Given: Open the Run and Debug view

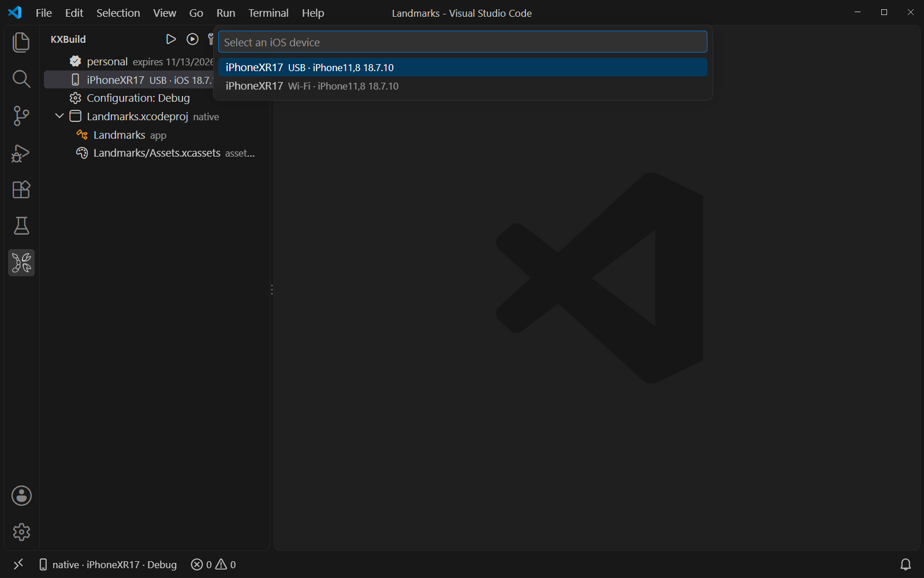Looking at the screenshot, I should point(21,153).
